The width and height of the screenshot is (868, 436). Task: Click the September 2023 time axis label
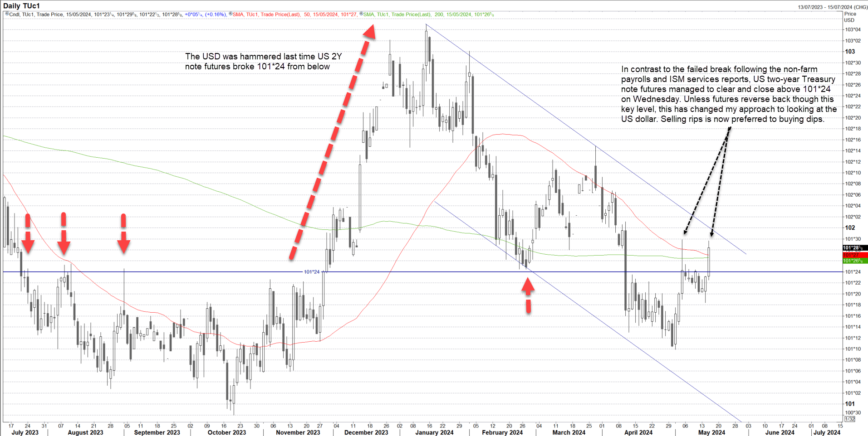157,432
